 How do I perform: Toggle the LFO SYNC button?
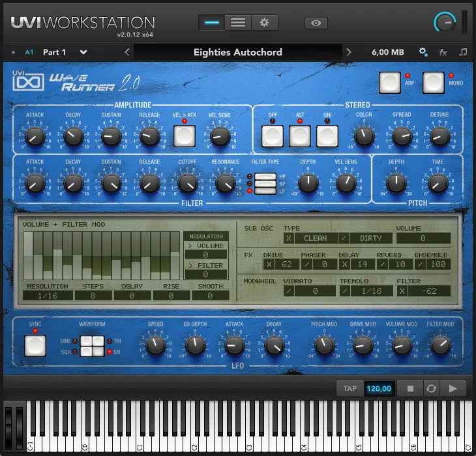tap(35, 345)
